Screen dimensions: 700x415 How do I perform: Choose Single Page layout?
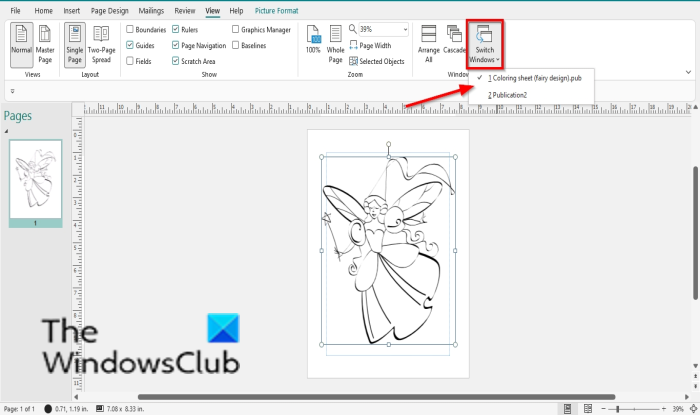[x=75, y=45]
